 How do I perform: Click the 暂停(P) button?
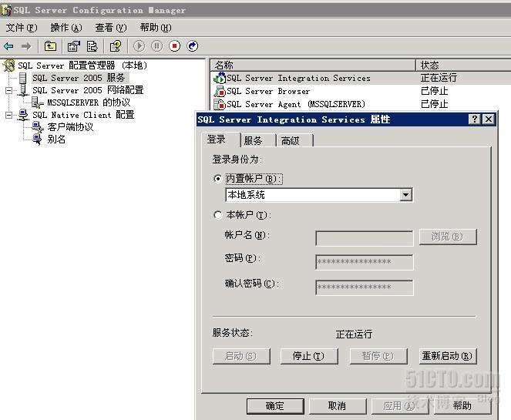(x=378, y=356)
